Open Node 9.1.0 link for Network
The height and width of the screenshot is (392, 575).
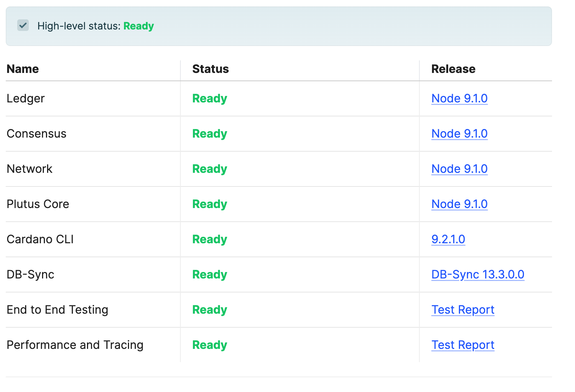(459, 169)
